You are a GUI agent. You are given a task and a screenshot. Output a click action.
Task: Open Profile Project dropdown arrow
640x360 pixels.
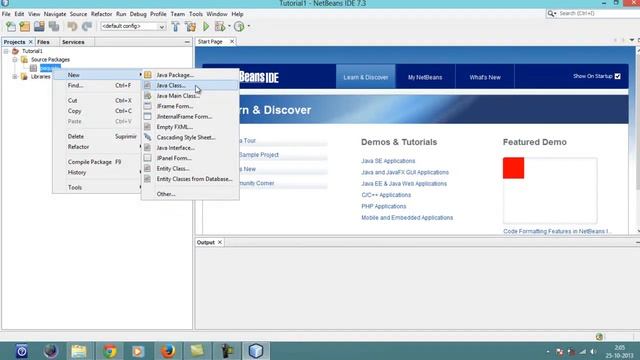point(249,27)
